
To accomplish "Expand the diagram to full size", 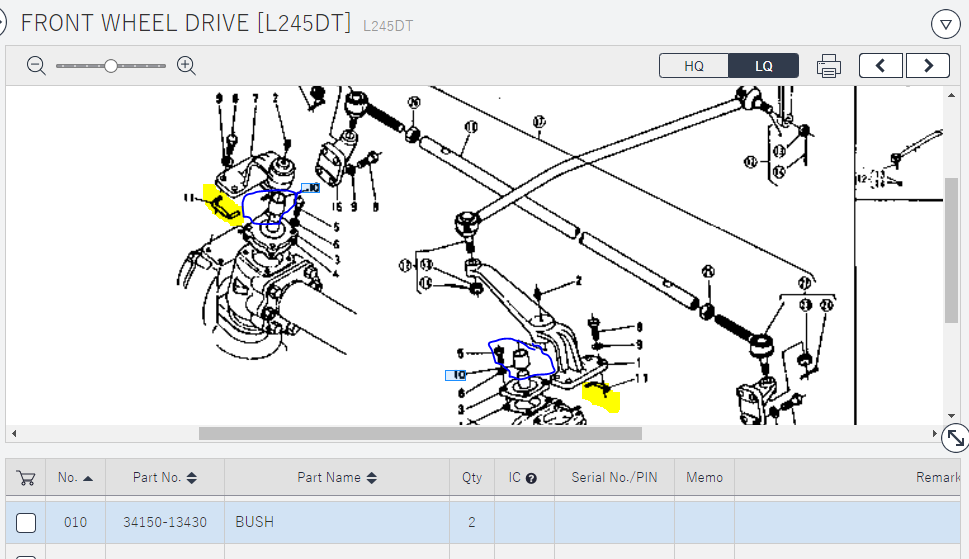I will coord(955,437).
